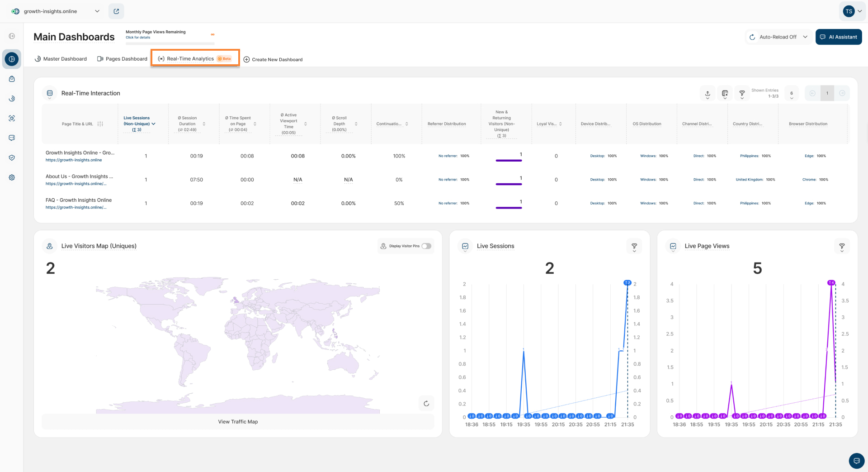The image size is (868, 472).
Task: Expand the Auto-Reload Off dropdown
Action: tap(778, 37)
